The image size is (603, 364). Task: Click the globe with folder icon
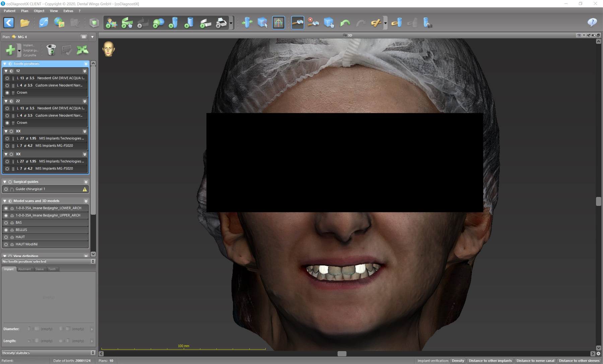tap(59, 23)
